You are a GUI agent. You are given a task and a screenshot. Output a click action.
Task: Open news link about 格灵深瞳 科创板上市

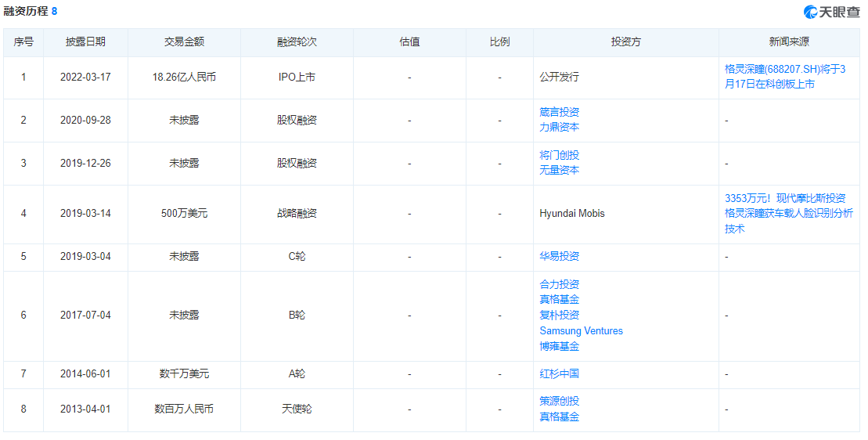click(x=785, y=77)
